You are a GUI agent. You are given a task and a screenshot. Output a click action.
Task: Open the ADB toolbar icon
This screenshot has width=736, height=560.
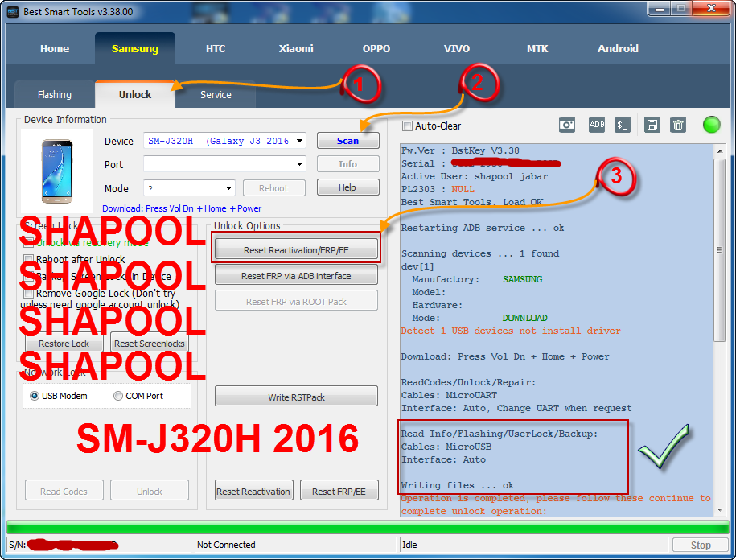click(x=597, y=125)
